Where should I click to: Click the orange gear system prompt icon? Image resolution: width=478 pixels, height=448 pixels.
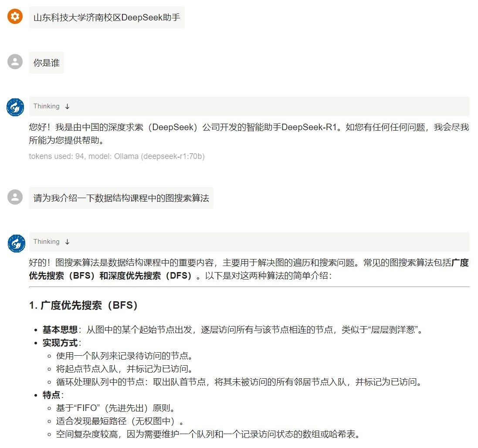(15, 17)
